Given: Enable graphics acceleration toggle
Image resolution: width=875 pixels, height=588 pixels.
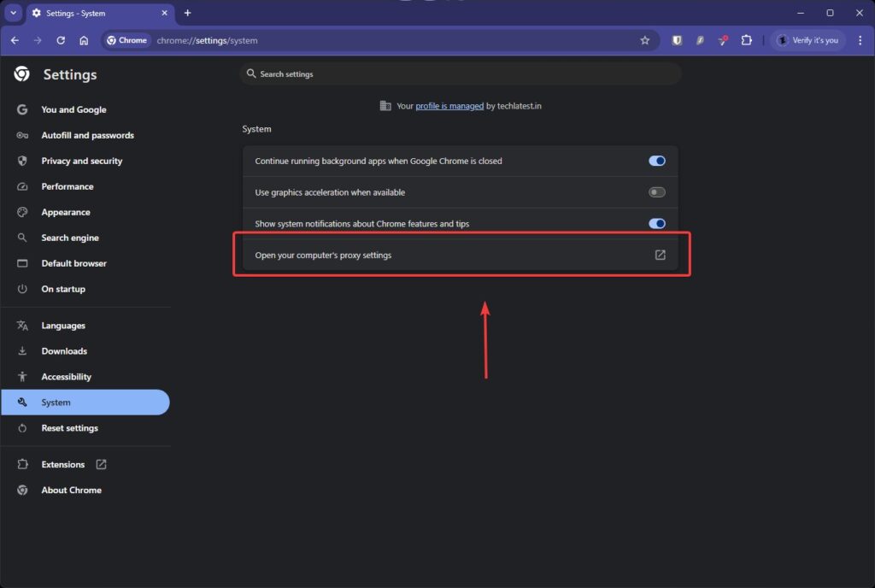Looking at the screenshot, I should 657,192.
